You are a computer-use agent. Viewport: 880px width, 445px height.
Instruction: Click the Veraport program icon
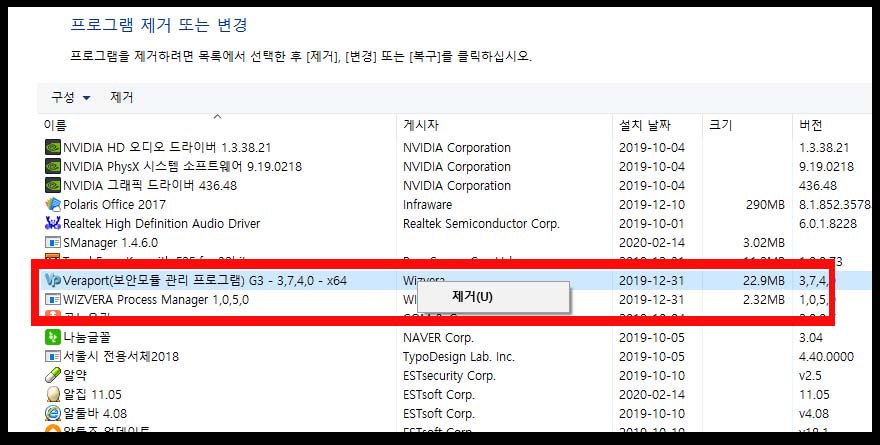[x=52, y=281]
